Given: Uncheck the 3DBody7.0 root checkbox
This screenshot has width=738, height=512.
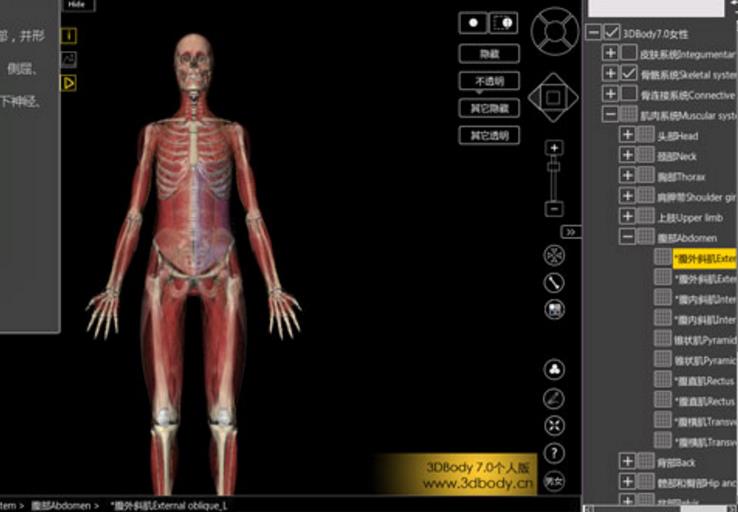Looking at the screenshot, I should tap(611, 32).
